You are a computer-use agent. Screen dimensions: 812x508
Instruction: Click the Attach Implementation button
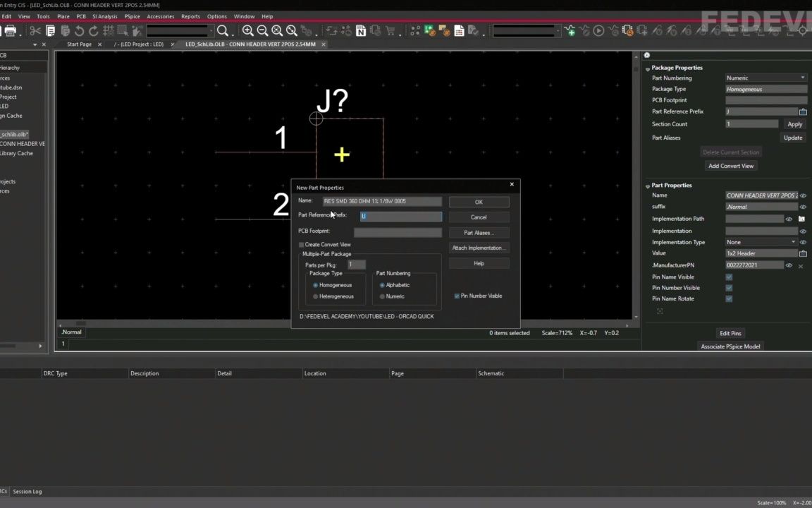pos(478,248)
